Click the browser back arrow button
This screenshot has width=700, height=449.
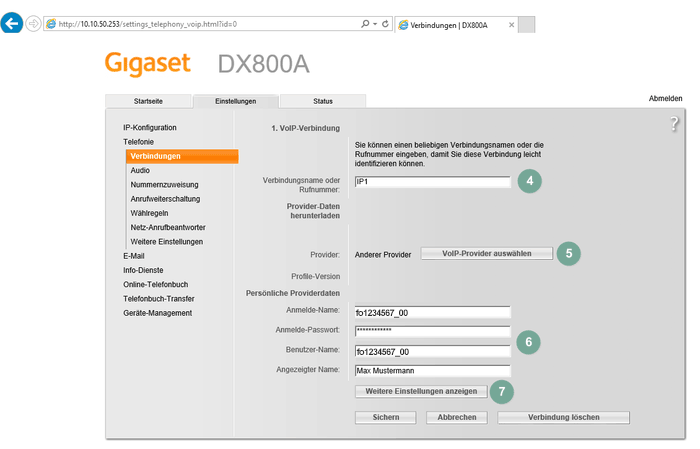click(x=12, y=23)
